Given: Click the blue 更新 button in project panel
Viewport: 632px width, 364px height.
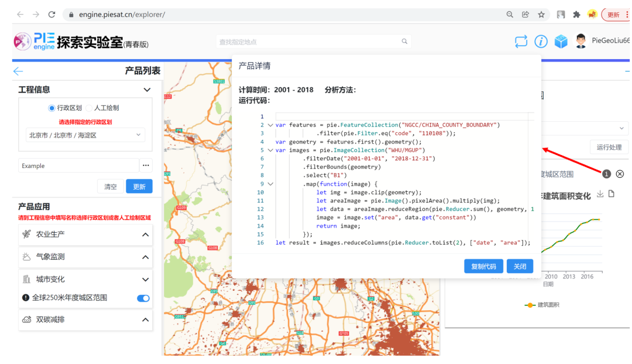Looking at the screenshot, I should [139, 186].
